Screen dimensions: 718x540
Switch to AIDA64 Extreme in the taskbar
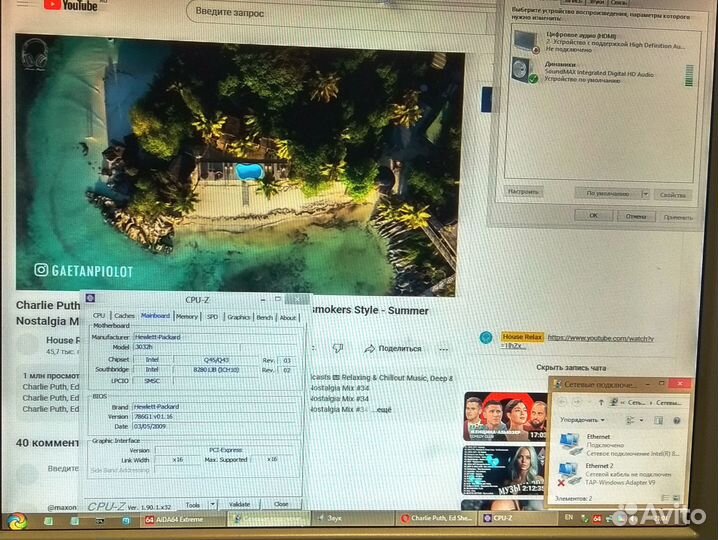point(178,519)
